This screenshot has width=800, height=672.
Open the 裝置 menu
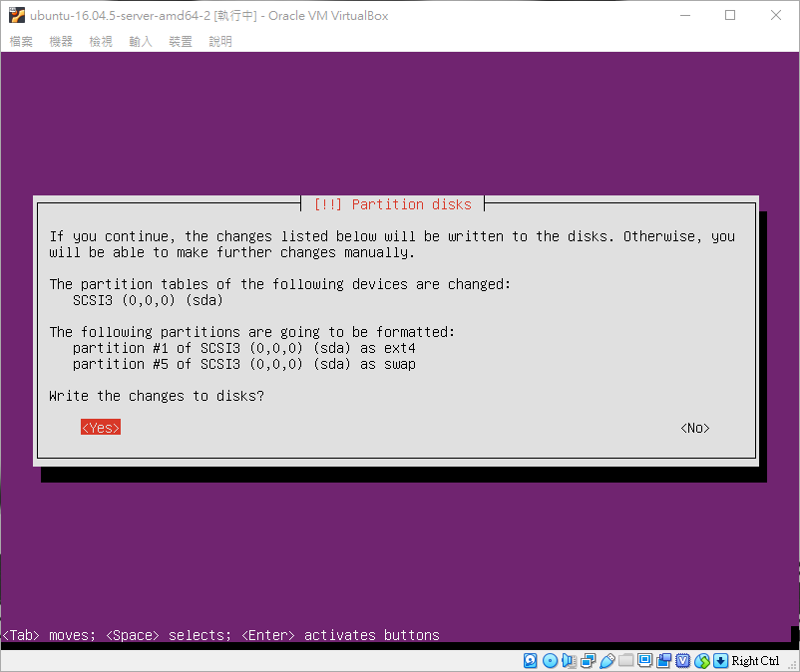[181, 41]
